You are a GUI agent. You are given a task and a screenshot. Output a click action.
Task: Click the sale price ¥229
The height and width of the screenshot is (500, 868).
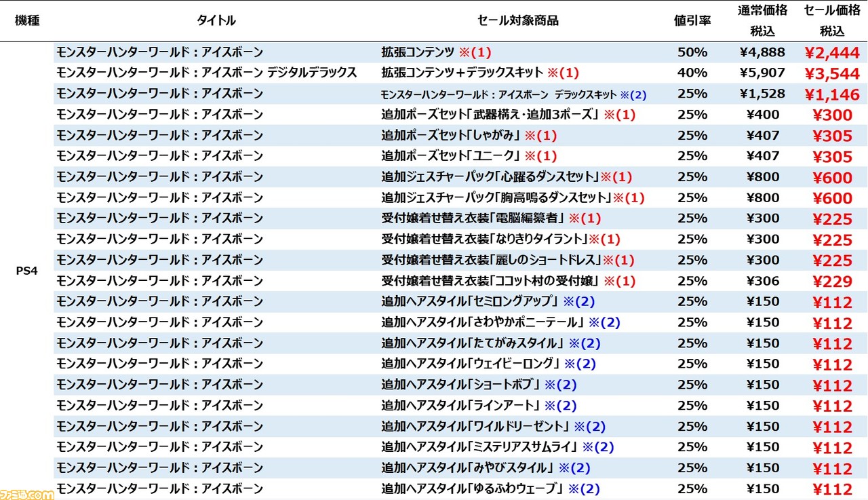tap(832, 282)
